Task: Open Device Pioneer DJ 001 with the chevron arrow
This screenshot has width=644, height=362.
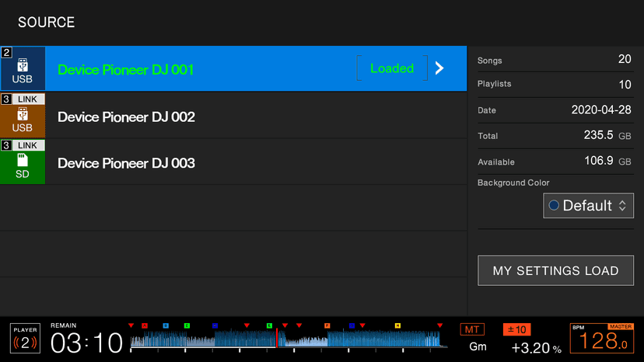Action: 439,68
